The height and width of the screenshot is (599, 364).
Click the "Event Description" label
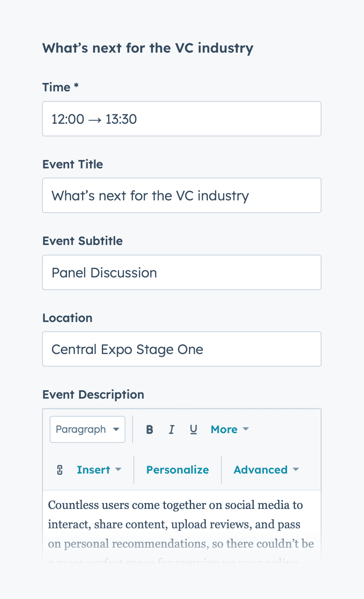[93, 394]
